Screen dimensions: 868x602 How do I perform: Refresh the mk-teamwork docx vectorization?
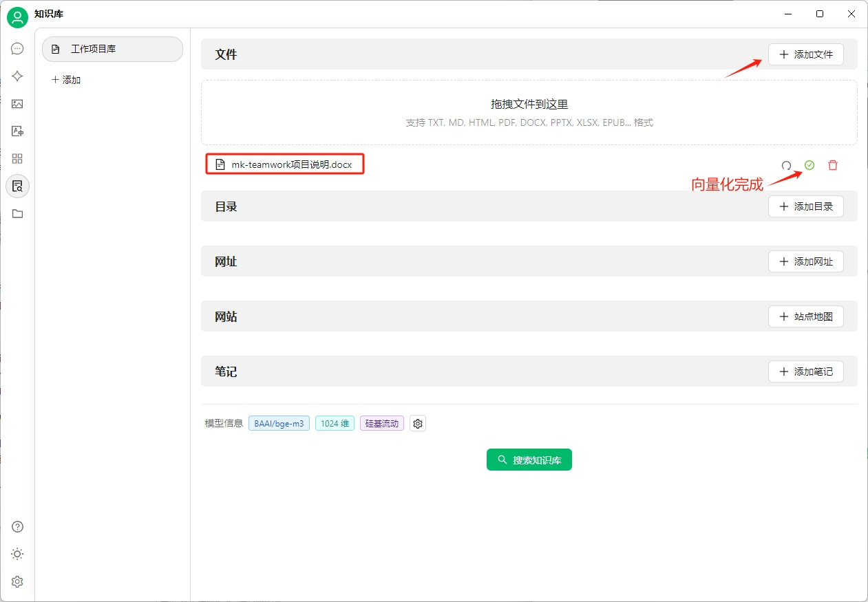pyautogui.click(x=786, y=165)
